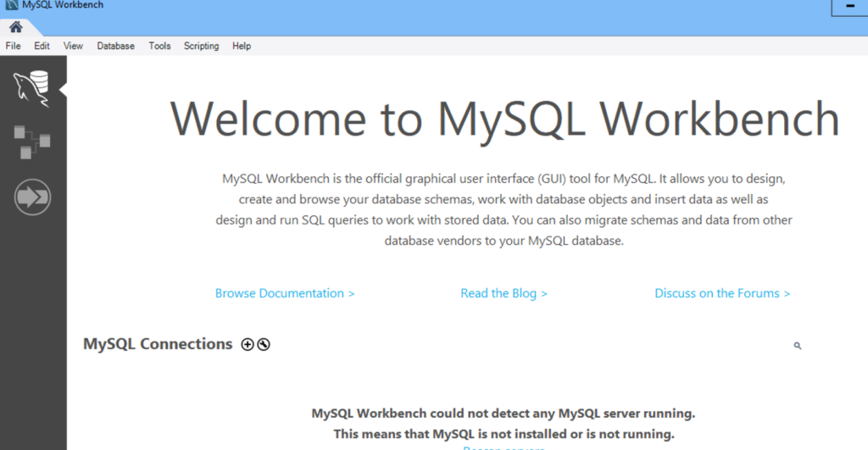Open the Home tab with the house icon

point(15,27)
